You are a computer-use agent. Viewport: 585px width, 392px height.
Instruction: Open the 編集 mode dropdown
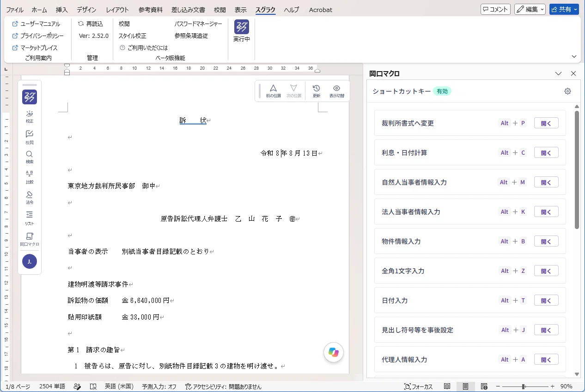click(x=530, y=9)
